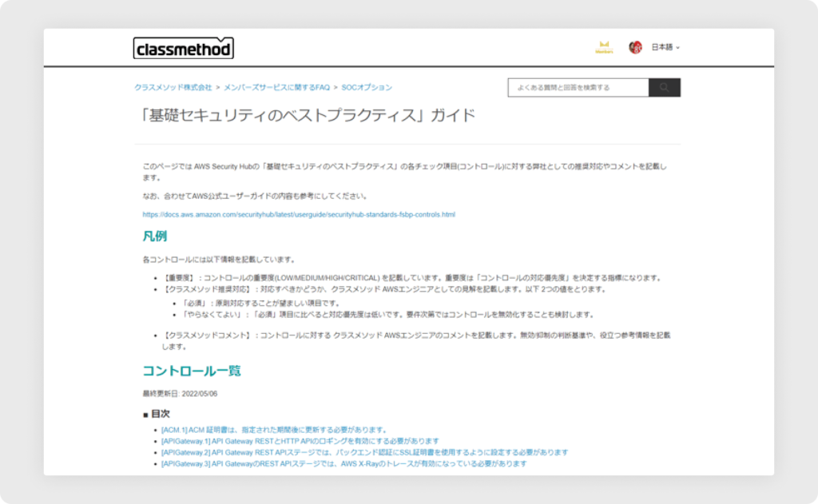818x504 pixels.
Task: Select the [APIGateway.3] X-Ray trace entry
Action: pyautogui.click(x=343, y=463)
